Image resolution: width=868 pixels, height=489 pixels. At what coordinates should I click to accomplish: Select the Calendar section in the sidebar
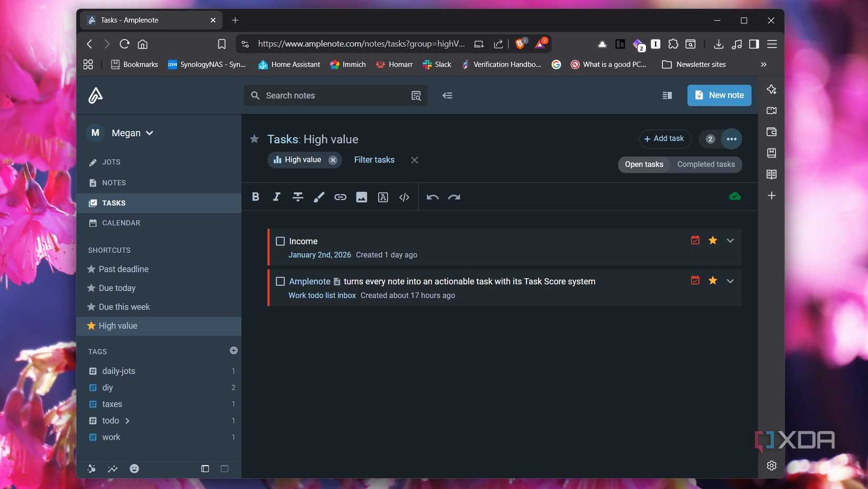pyautogui.click(x=121, y=223)
